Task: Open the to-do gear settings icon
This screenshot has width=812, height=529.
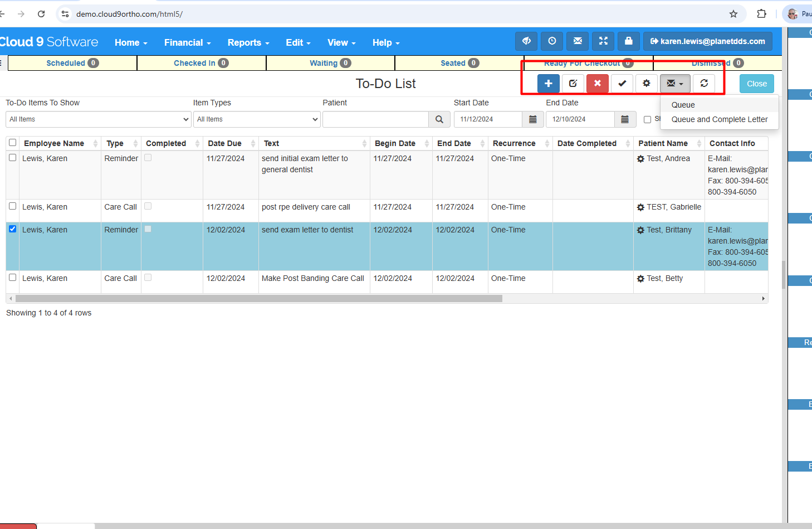Action: click(646, 84)
